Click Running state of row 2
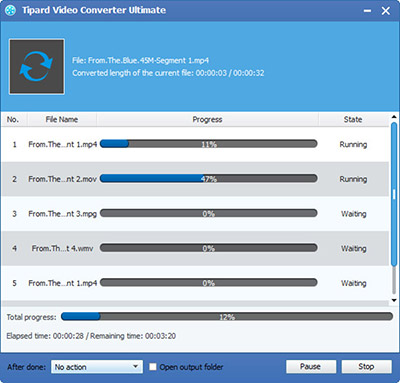Screen dimensions: 400x383 [x=353, y=179]
